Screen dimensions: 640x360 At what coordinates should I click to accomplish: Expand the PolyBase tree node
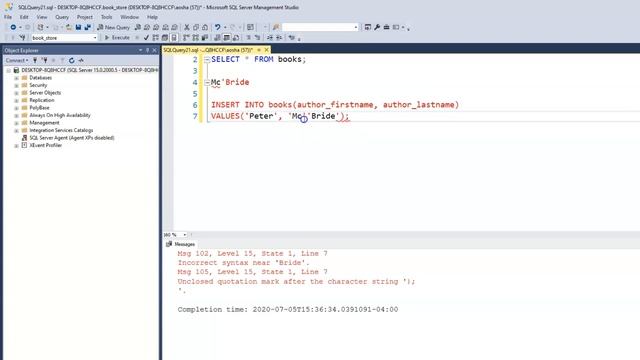coord(16,108)
